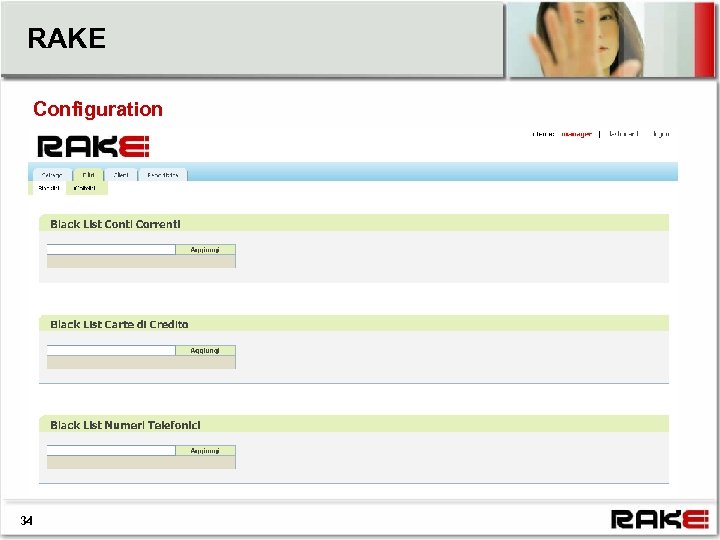
Task: Click the RAKE logo above the tab bar
Action: [93, 146]
